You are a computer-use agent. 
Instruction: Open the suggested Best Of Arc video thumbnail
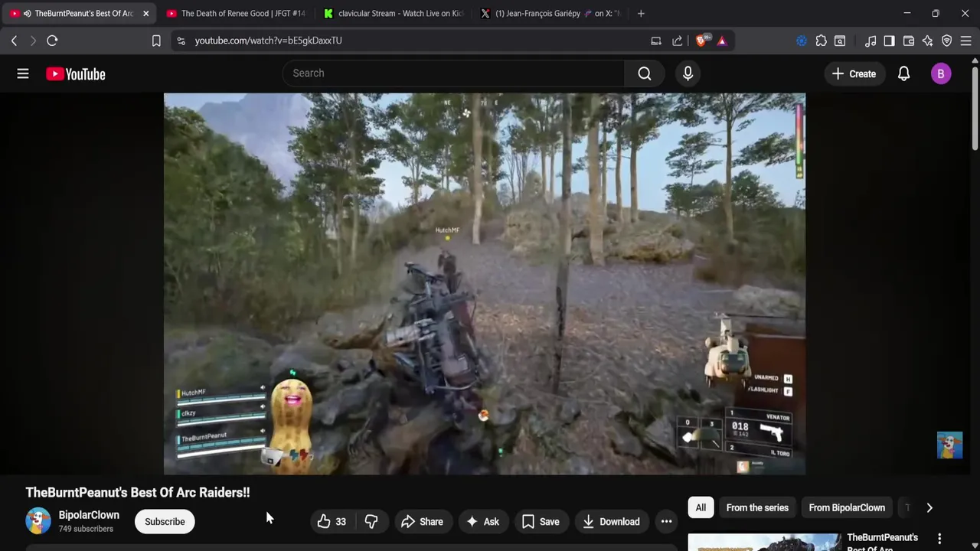[764, 542]
